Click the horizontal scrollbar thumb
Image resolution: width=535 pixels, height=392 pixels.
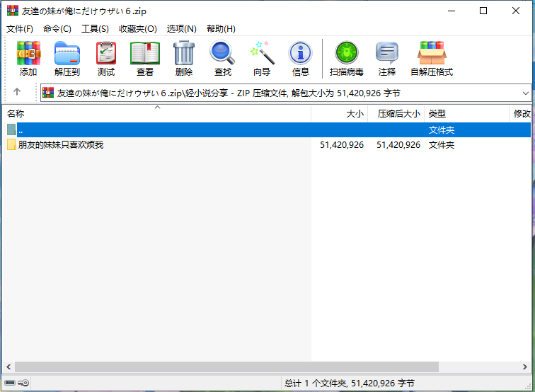[x=226, y=367]
